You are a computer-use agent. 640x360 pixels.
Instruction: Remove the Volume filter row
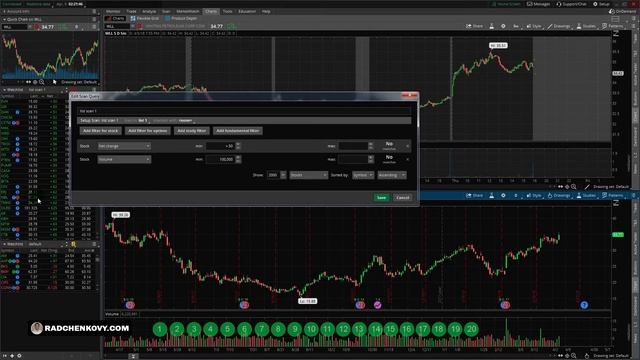[407, 159]
